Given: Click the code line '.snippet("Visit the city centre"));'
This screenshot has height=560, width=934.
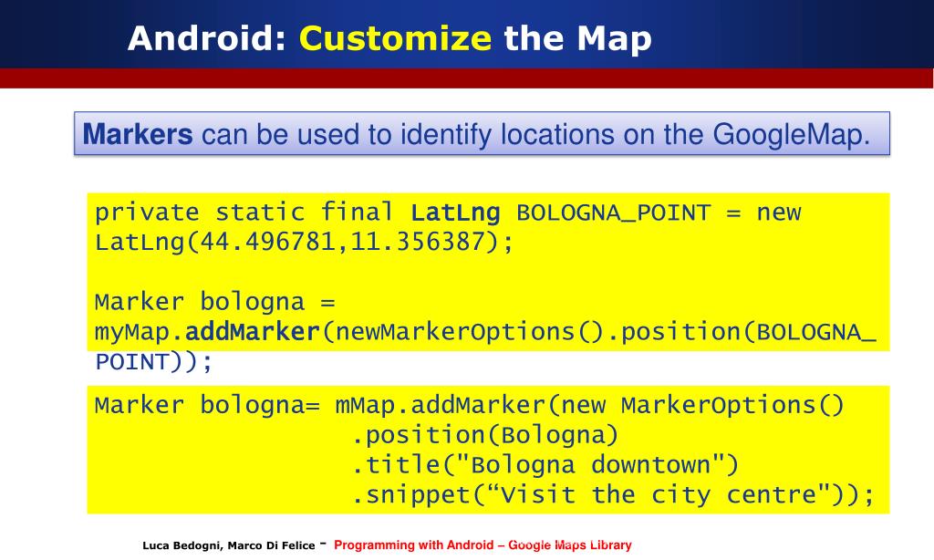Looking at the screenshot, I should [x=612, y=495].
